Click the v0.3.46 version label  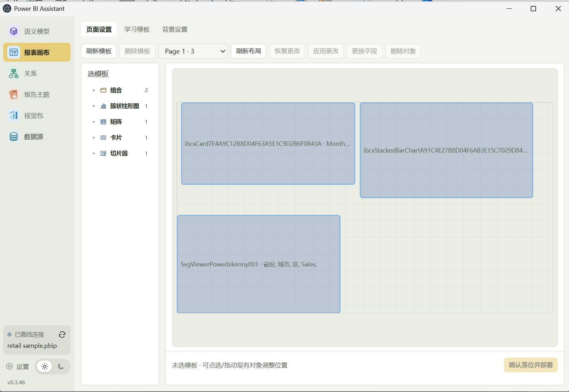(x=16, y=383)
